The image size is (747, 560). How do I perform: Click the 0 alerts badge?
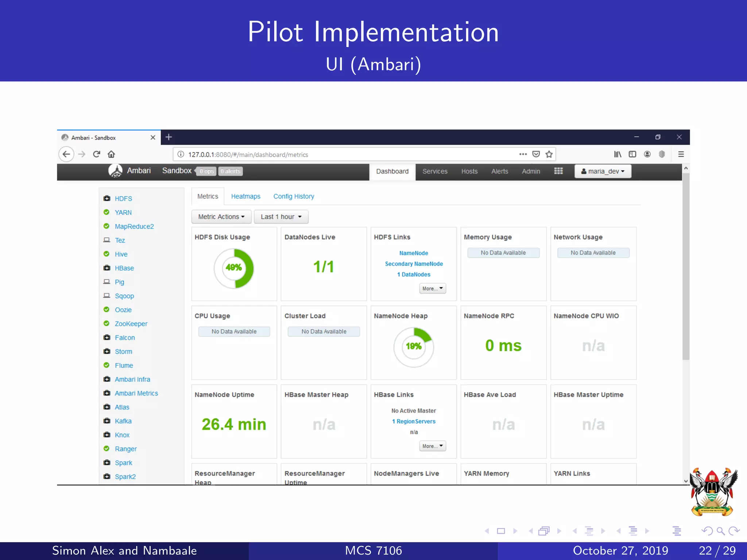pyautogui.click(x=231, y=171)
